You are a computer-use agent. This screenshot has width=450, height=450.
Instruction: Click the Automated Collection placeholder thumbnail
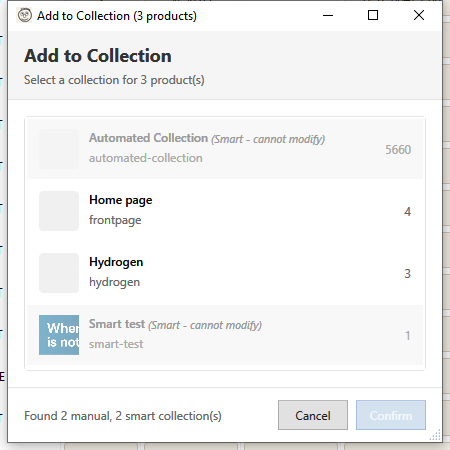click(59, 149)
